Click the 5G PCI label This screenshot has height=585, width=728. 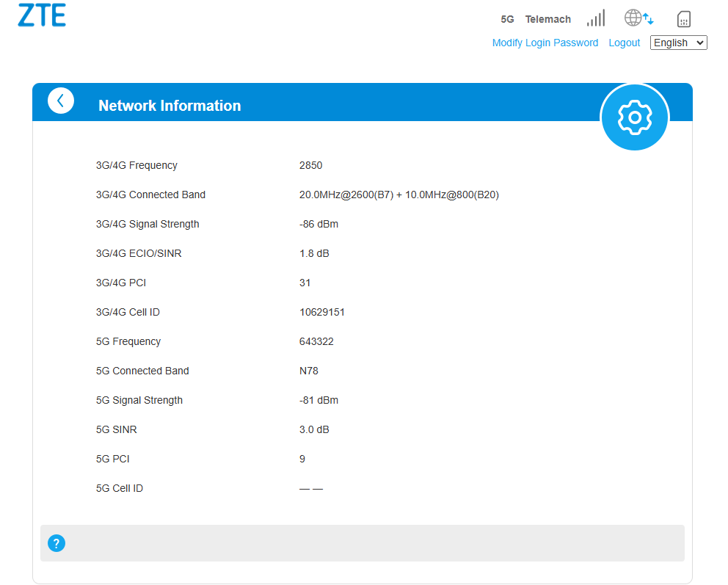pyautogui.click(x=112, y=459)
